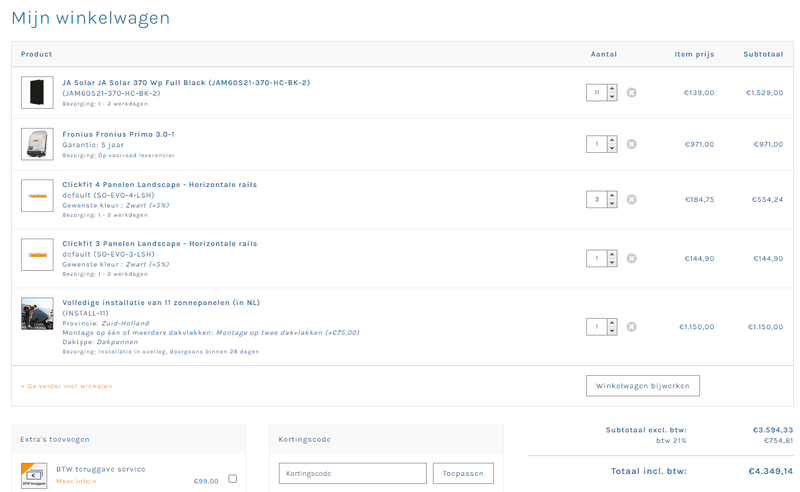
Task: Increase Volledige installatie quantity with up arrow
Action: pos(612,323)
